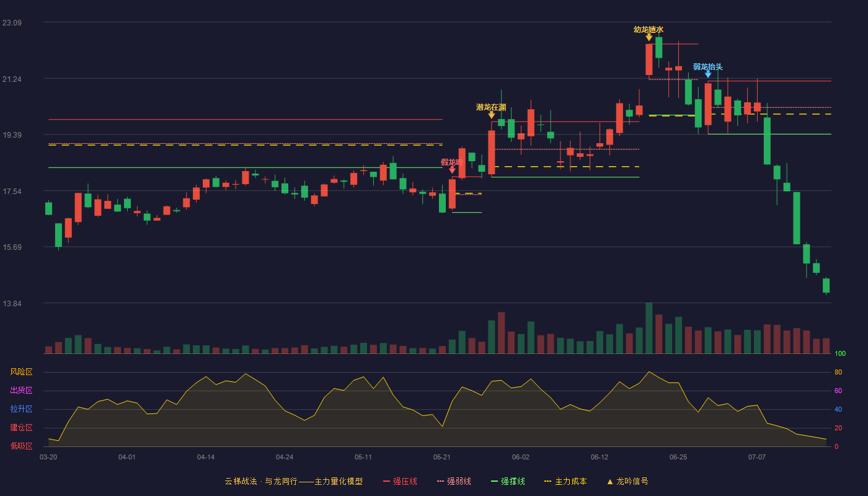This screenshot has height=496, width=868.
Task: Click the 06-12 date label
Action: pos(600,457)
